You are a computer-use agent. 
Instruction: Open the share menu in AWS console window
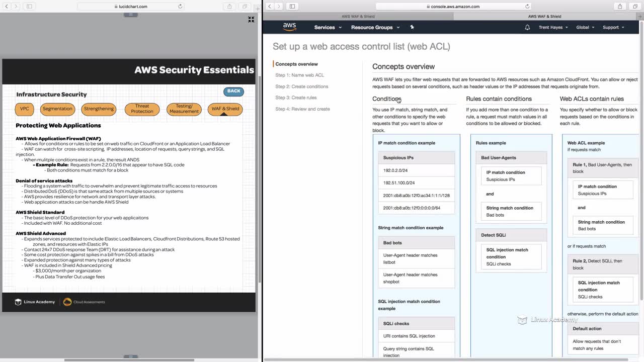tap(620, 7)
